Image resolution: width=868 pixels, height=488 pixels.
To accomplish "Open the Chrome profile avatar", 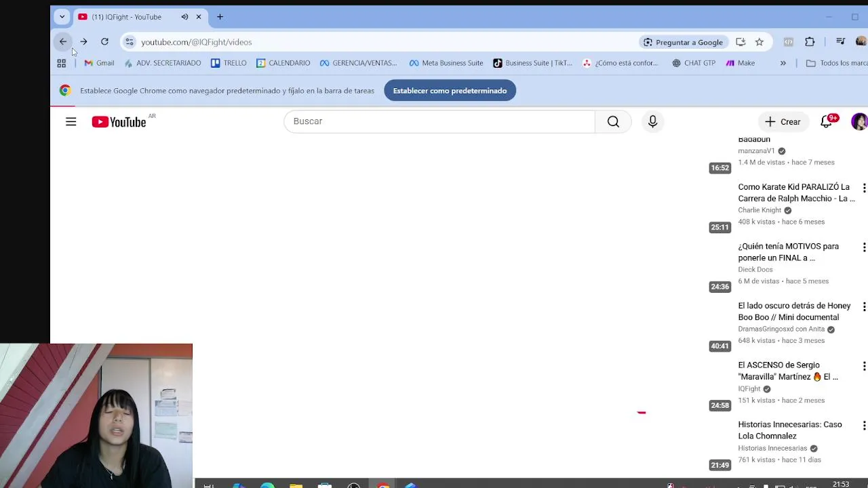I will tap(861, 42).
